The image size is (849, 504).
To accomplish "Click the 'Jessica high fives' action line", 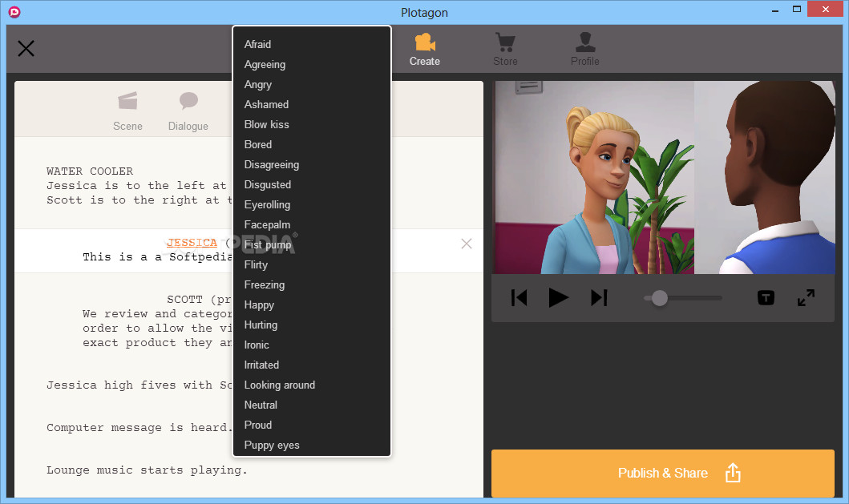I will click(139, 385).
